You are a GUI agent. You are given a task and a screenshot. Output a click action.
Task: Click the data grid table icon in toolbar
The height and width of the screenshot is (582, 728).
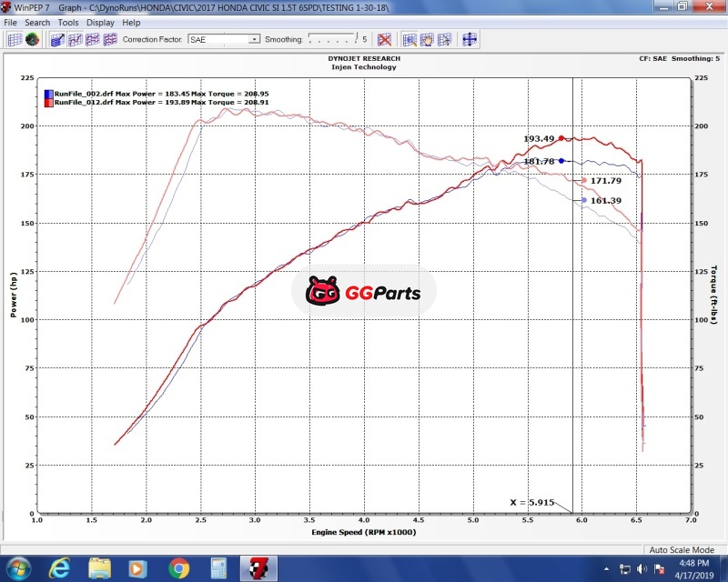pos(14,40)
